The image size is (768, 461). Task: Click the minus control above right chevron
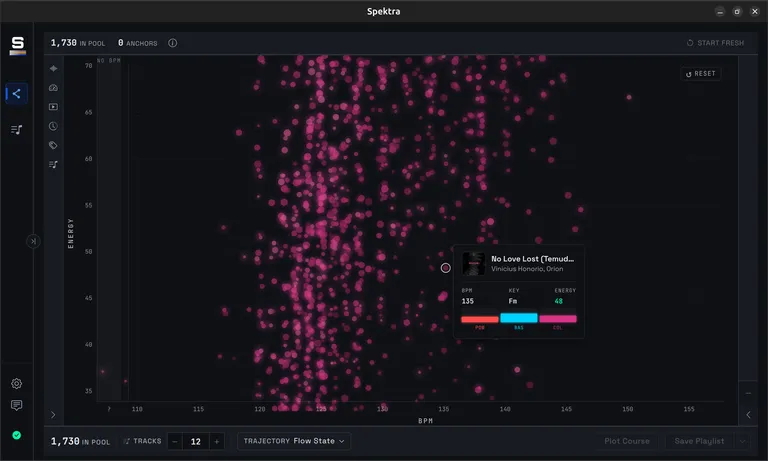click(x=748, y=393)
